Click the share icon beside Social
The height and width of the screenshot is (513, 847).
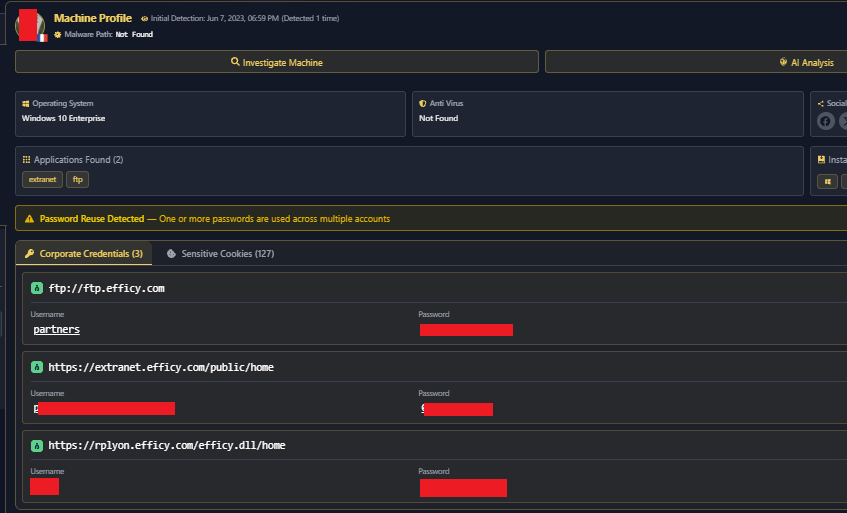pos(821,103)
